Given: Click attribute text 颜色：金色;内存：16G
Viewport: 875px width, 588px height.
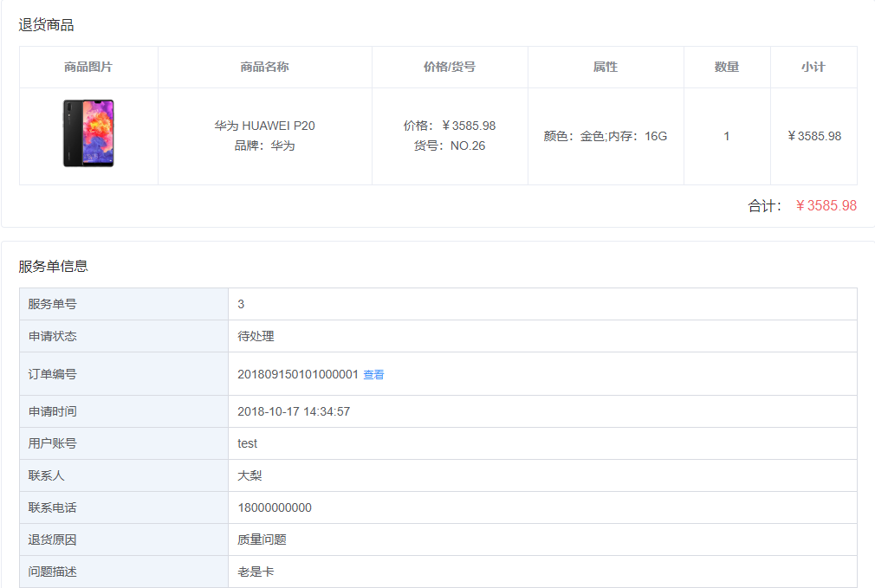Looking at the screenshot, I should 606,136.
